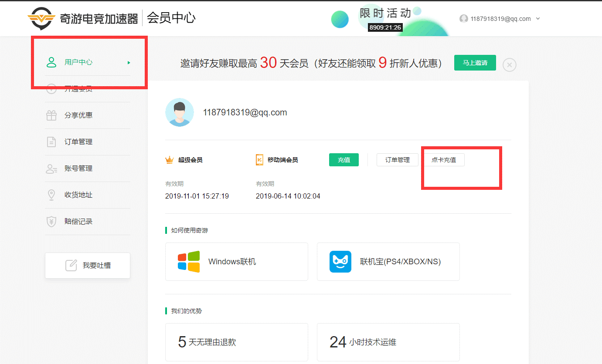Screen dimensions: 602x364
Task: Click the 赔偿记录 shield icon
Action: (51, 222)
